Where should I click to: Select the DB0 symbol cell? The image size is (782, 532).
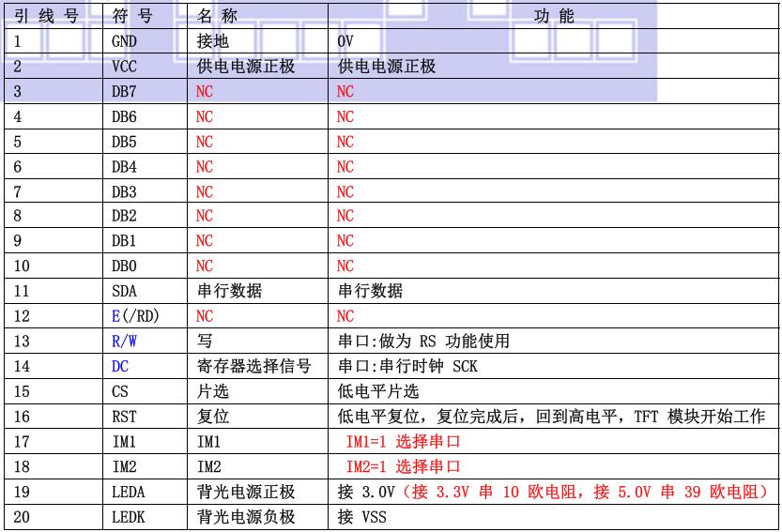coord(124,266)
